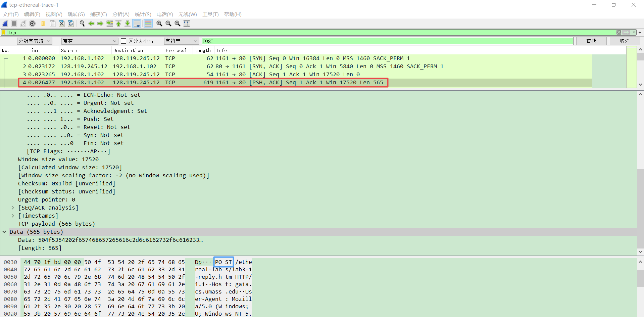Viewport: 644px width, 317px height.
Task: Start capture with the blue shark fin icon
Action: 5,24
